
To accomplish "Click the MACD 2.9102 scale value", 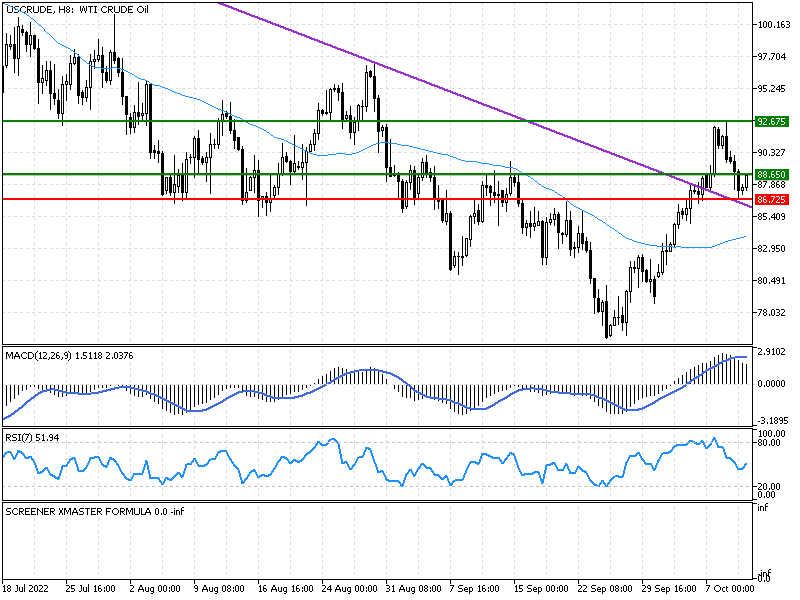I will pos(772,352).
